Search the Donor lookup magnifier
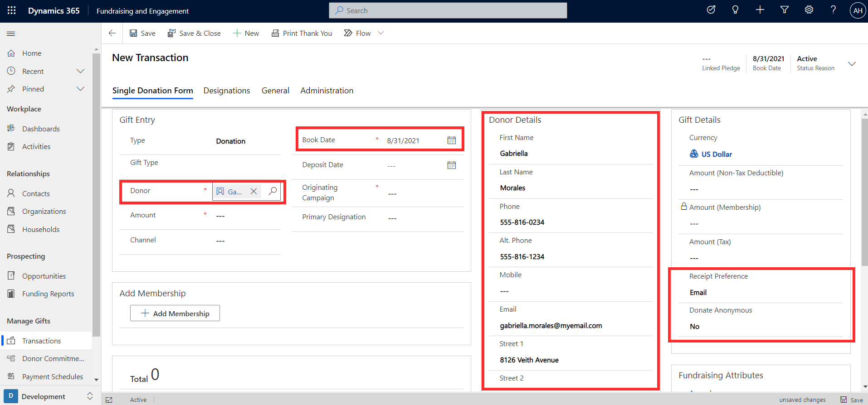This screenshot has height=405, width=868. tap(273, 191)
